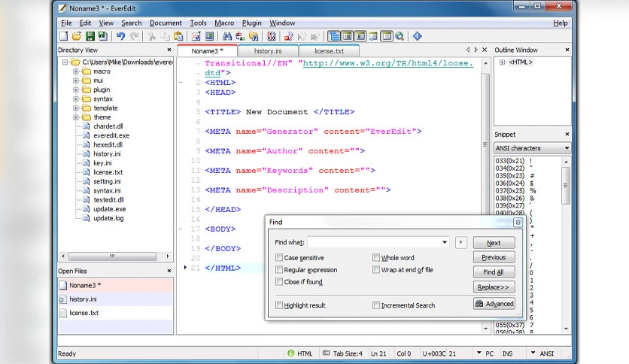Open the Find what history dropdown
Screen dimensions: 629x364
click(x=445, y=242)
